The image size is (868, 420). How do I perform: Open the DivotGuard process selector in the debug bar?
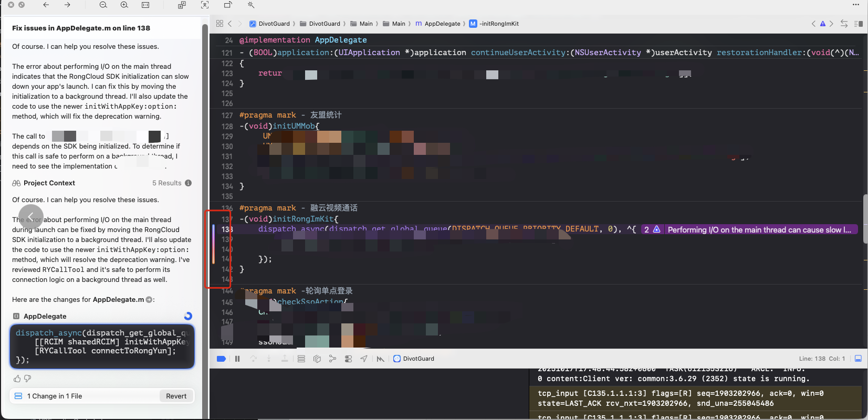click(414, 359)
